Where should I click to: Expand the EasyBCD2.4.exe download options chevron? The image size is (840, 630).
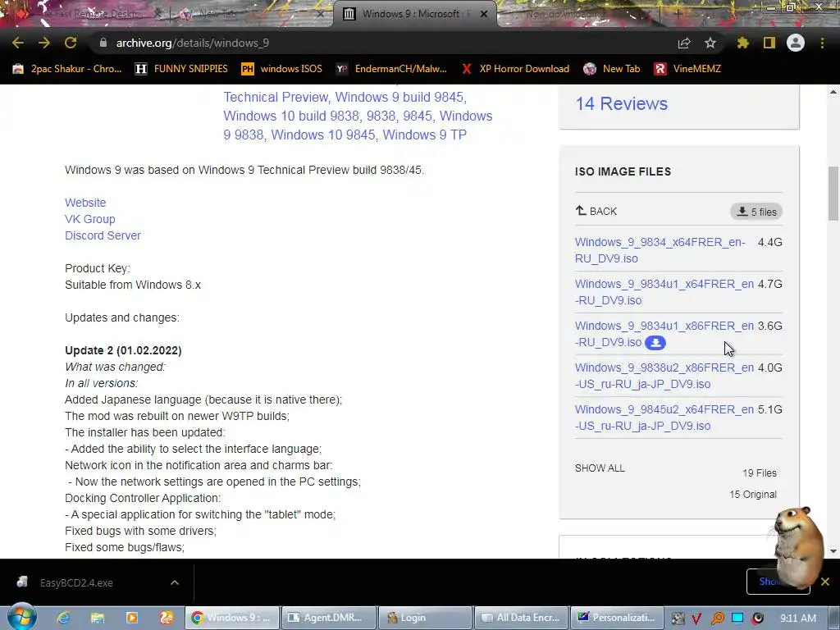(175, 582)
